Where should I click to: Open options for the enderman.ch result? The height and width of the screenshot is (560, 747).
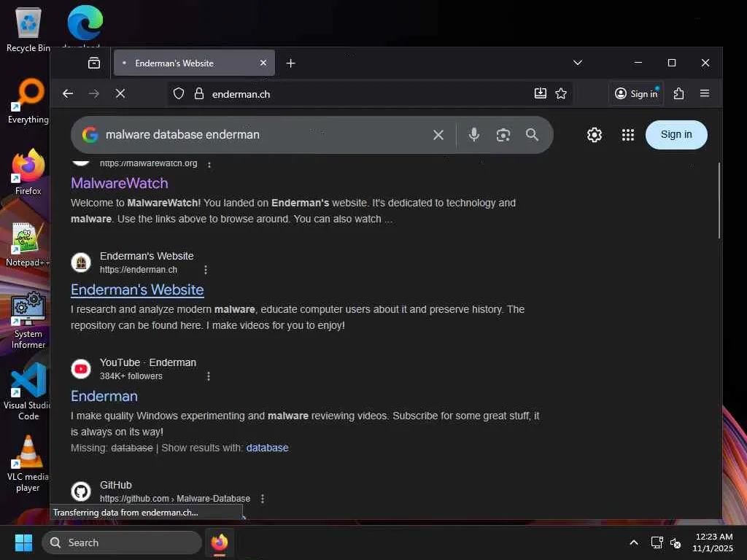(205, 270)
